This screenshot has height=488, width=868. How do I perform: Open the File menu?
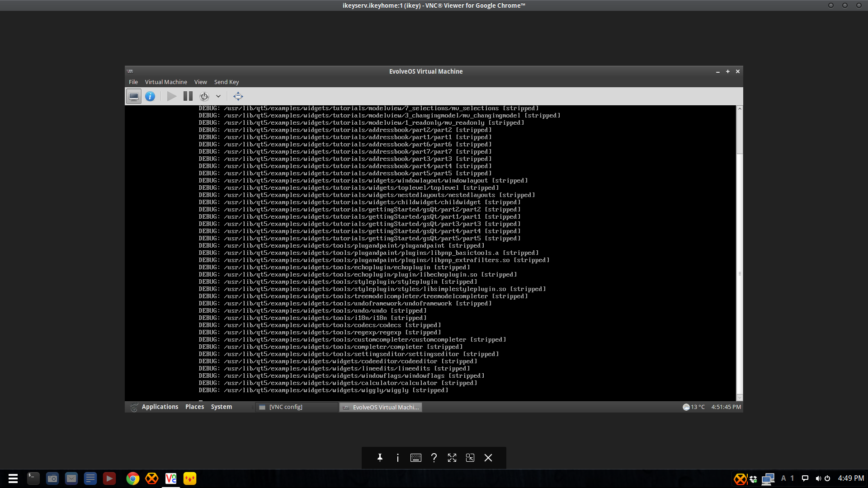coord(133,82)
